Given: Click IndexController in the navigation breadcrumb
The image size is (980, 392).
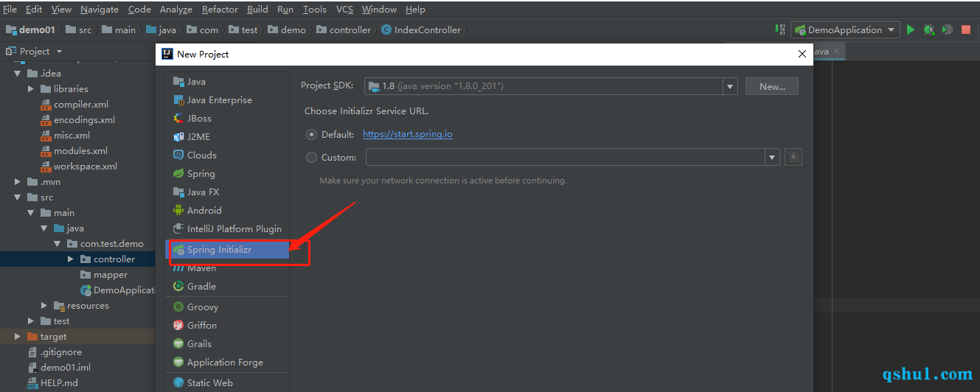Looking at the screenshot, I should [x=421, y=30].
